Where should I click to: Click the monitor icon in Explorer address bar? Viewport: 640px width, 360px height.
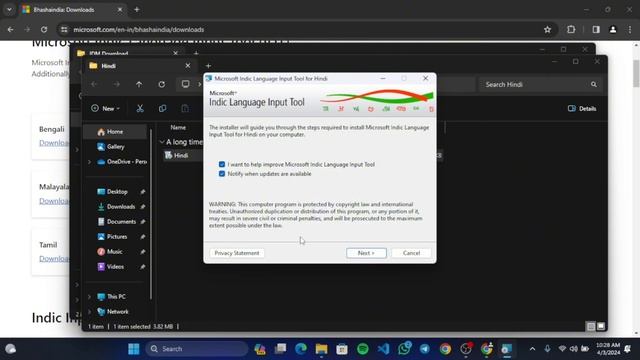pos(185,84)
